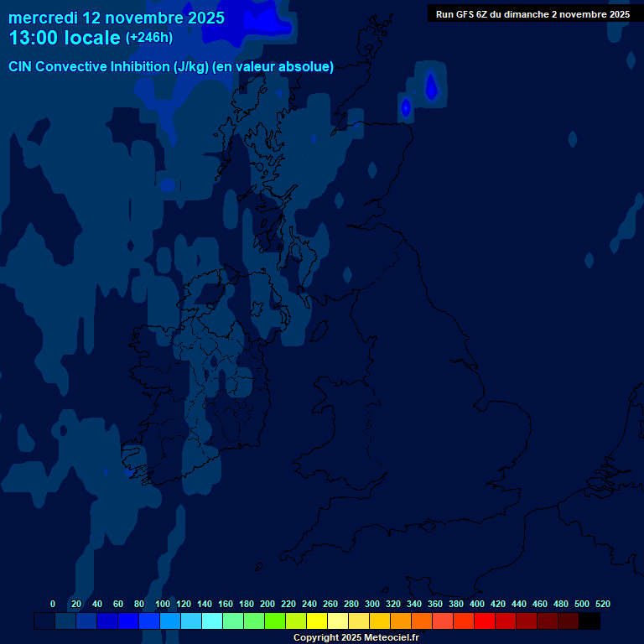Click the Run GFS 6Z header box
644x644 pixels.
coord(532,14)
